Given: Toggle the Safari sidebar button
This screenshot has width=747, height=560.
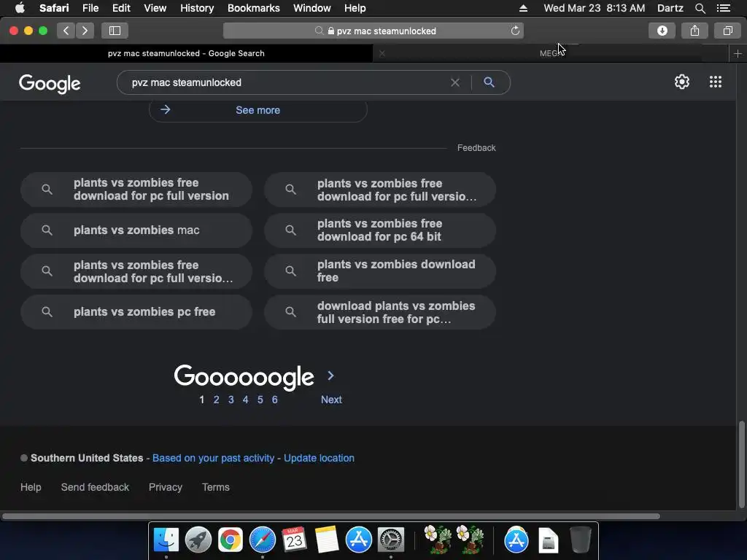Looking at the screenshot, I should [115, 31].
